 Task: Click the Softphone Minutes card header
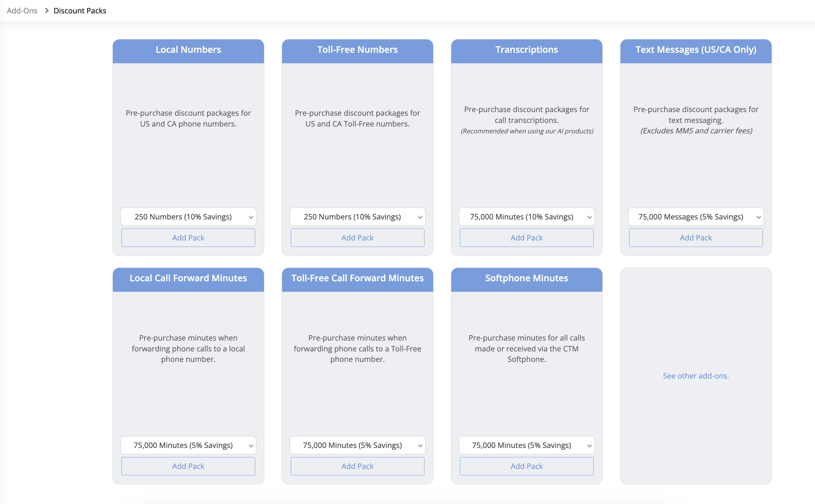tap(526, 278)
